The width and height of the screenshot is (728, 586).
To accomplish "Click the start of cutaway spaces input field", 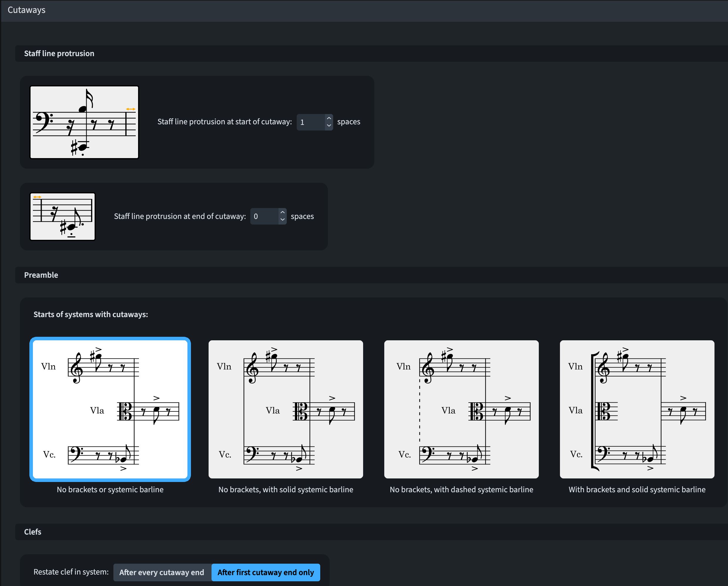I will tap(310, 122).
